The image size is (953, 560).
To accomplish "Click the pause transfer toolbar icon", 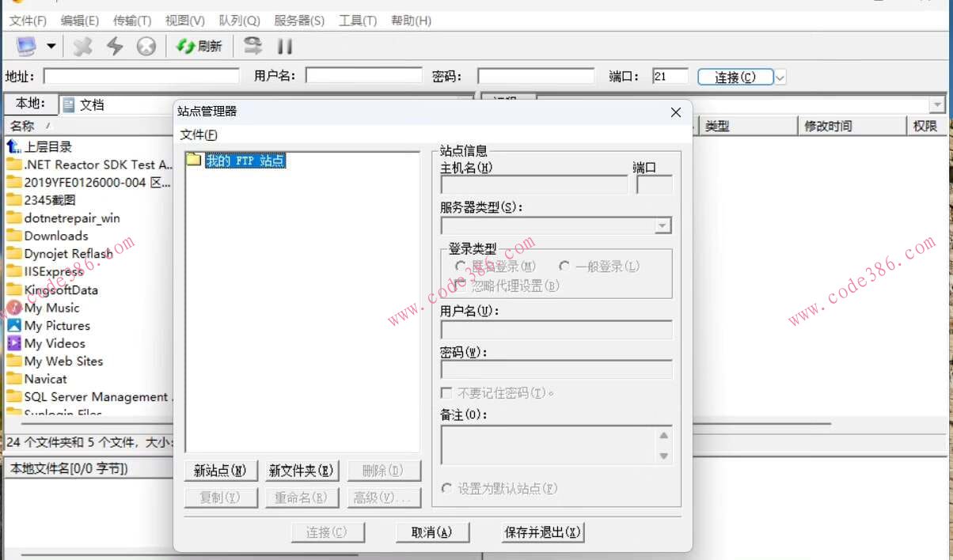I will 285,46.
